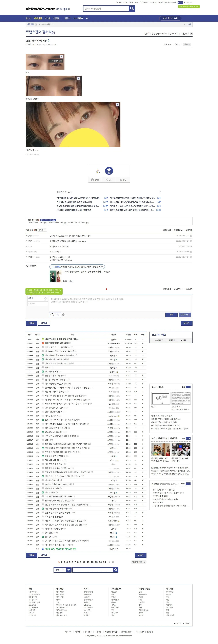Select 갤러리 in blue navigation bar
The image size is (218, 644).
[28, 18]
